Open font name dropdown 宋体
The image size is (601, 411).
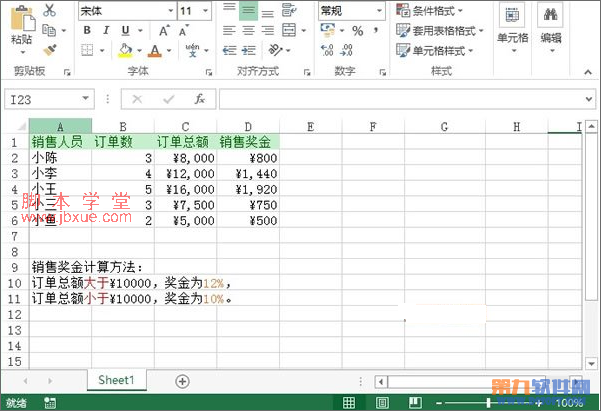click(171, 11)
